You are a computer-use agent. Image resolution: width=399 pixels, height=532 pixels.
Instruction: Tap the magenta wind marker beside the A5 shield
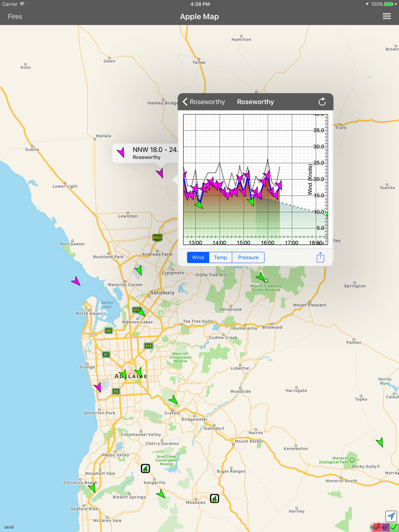tap(98, 387)
